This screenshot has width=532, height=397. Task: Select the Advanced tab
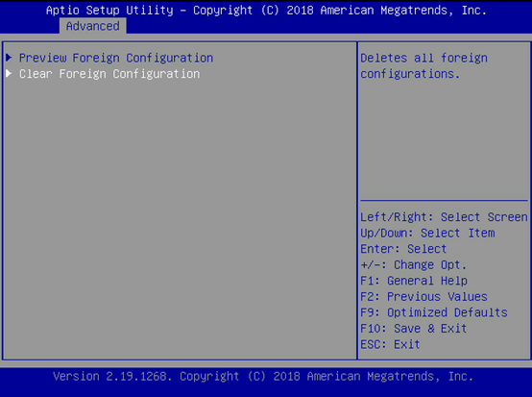[92, 26]
